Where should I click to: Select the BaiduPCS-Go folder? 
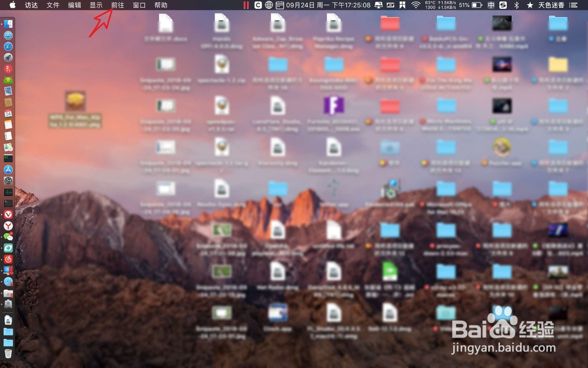[x=446, y=24]
